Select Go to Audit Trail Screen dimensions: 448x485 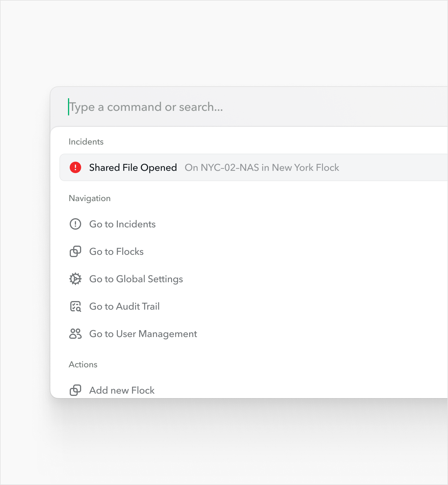(x=254, y=306)
